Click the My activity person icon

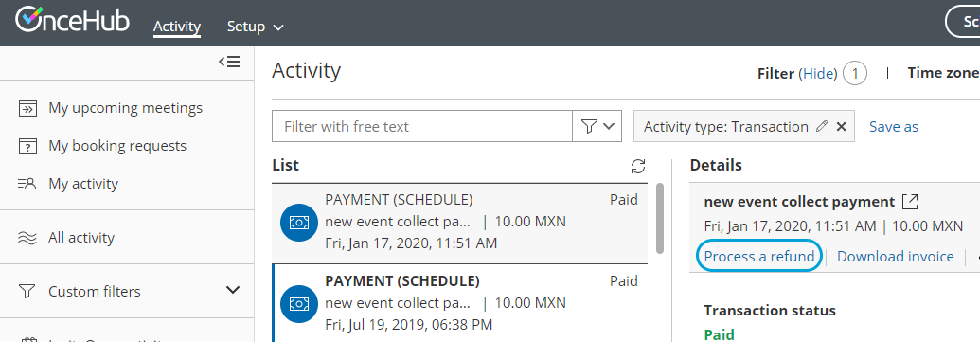(x=27, y=184)
